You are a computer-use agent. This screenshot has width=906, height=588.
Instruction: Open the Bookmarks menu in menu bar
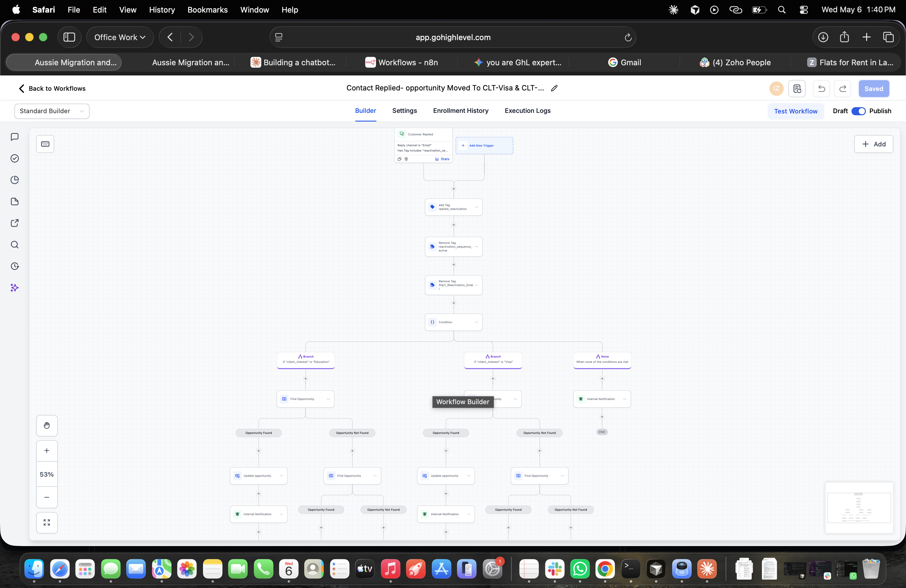(x=207, y=10)
